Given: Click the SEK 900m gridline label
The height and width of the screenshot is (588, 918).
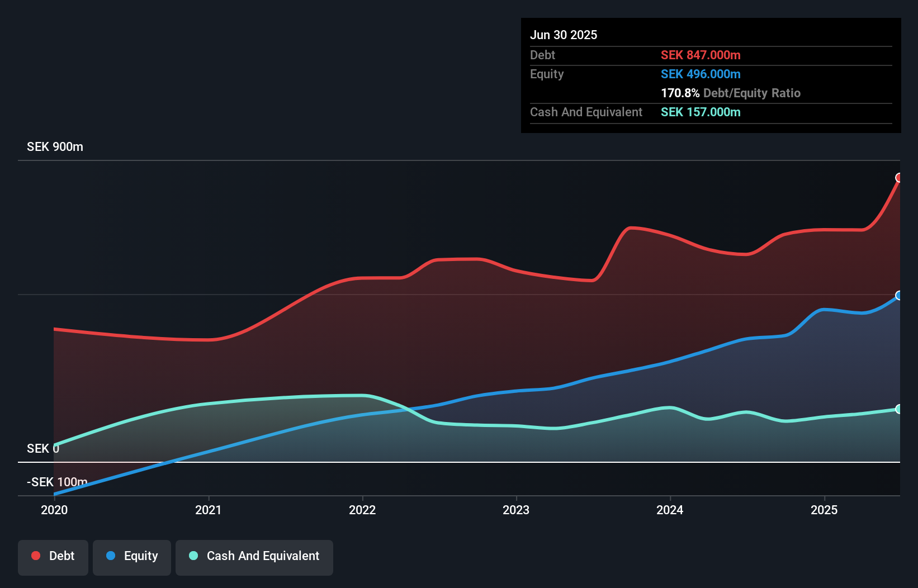Looking at the screenshot, I should pyautogui.click(x=55, y=146).
